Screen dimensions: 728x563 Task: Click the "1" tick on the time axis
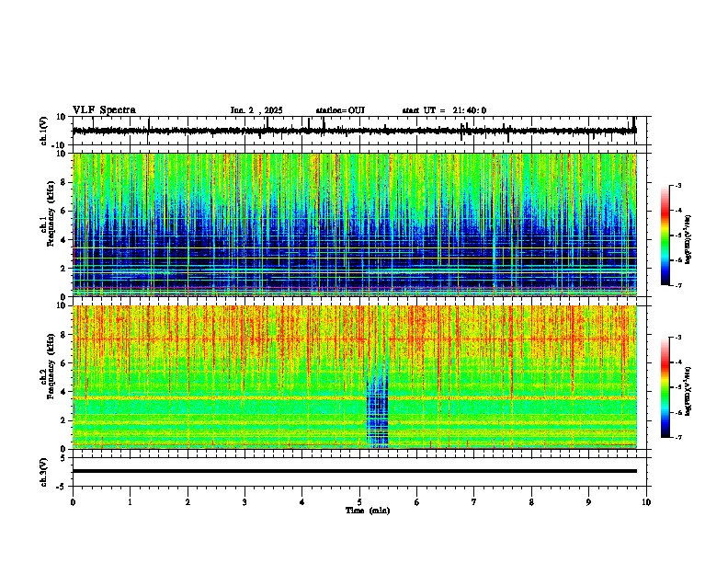pos(130,502)
